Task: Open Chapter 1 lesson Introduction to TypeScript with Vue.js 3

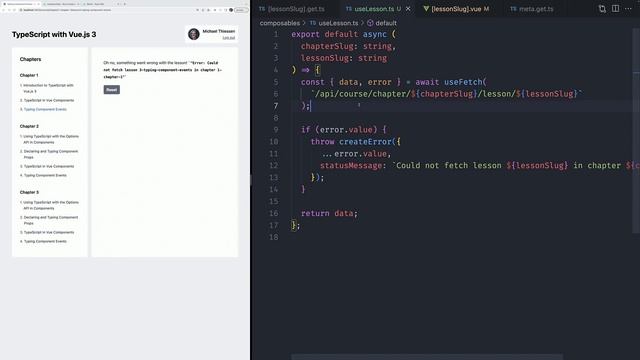Action: 48,88
